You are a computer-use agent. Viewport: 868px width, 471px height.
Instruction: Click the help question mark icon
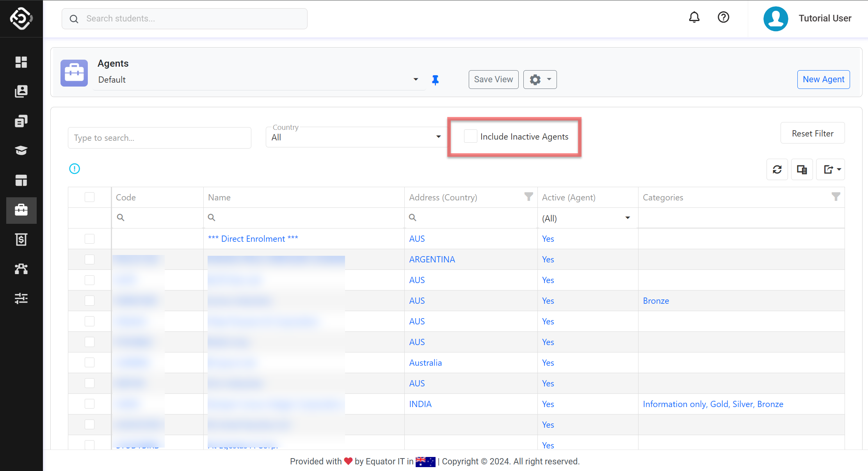723,18
